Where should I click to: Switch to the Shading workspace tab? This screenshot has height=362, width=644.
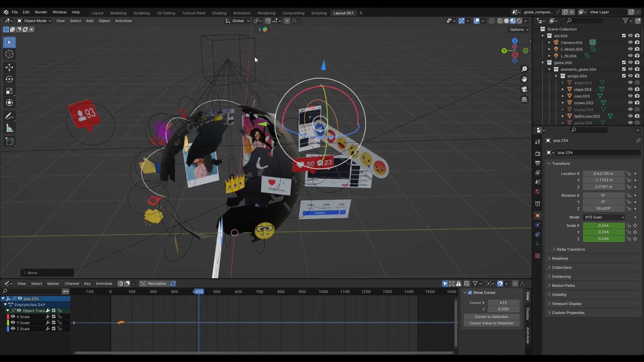click(219, 13)
